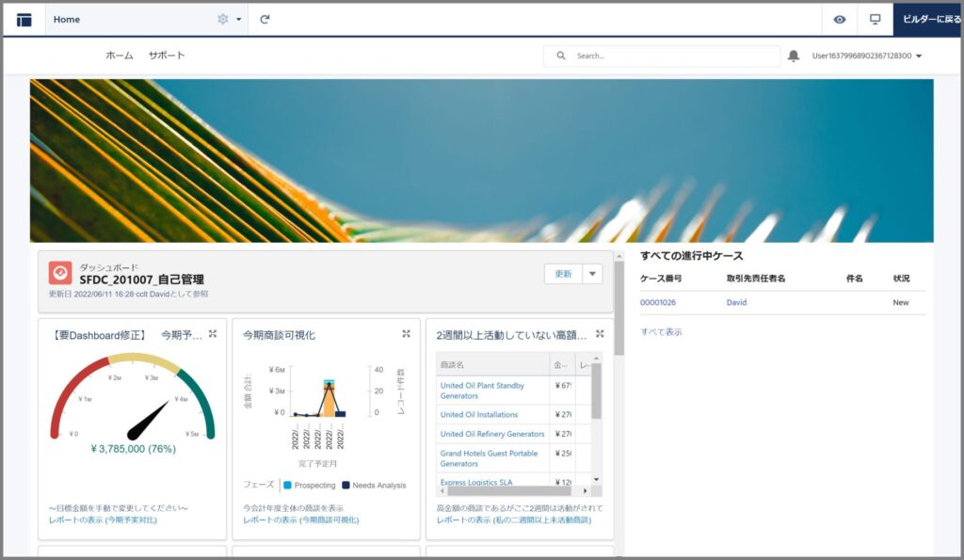
Task: Open the notifications bell
Action: point(794,56)
